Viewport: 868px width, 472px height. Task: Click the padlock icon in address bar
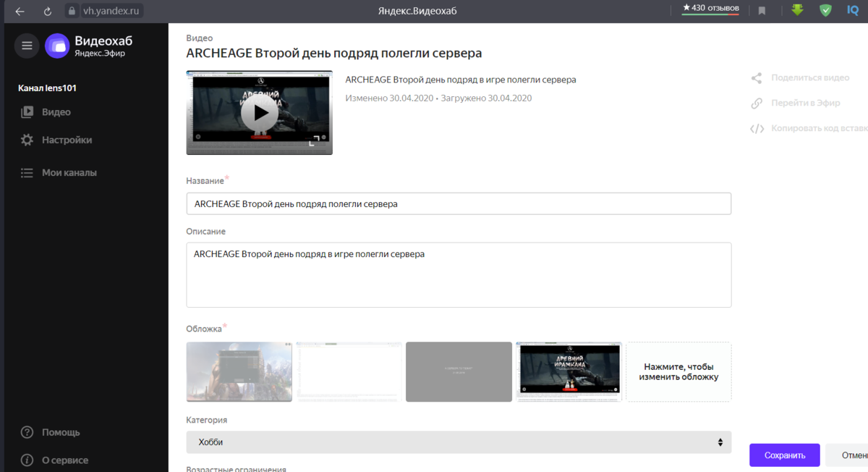click(71, 11)
